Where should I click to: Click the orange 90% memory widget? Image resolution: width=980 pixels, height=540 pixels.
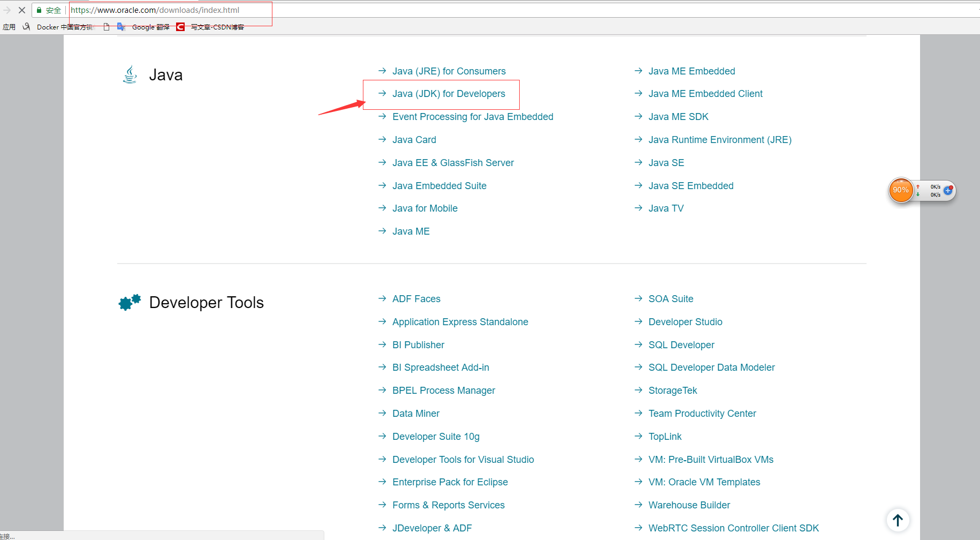(901, 190)
